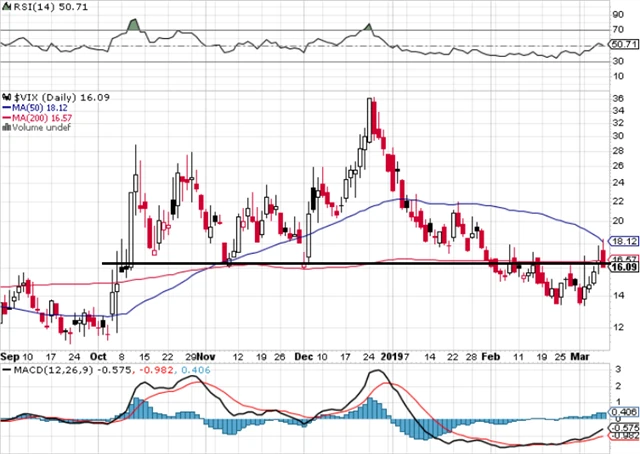
Task: Click the red MA(200) legend line marker
Action: coord(7,120)
